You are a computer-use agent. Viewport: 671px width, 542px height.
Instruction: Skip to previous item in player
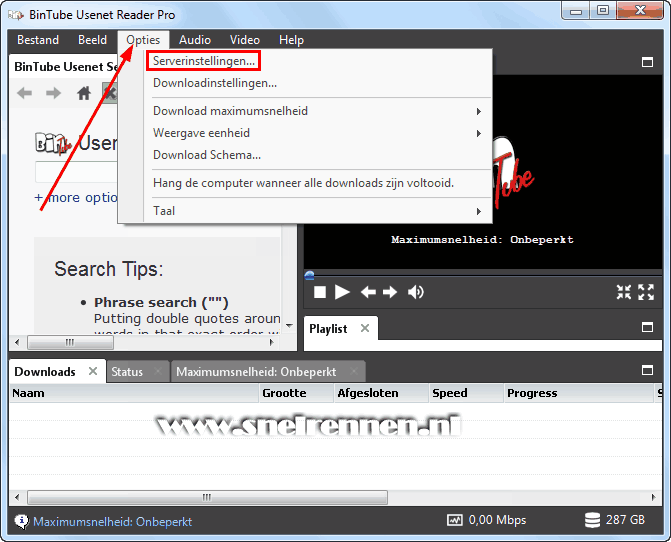tap(368, 292)
